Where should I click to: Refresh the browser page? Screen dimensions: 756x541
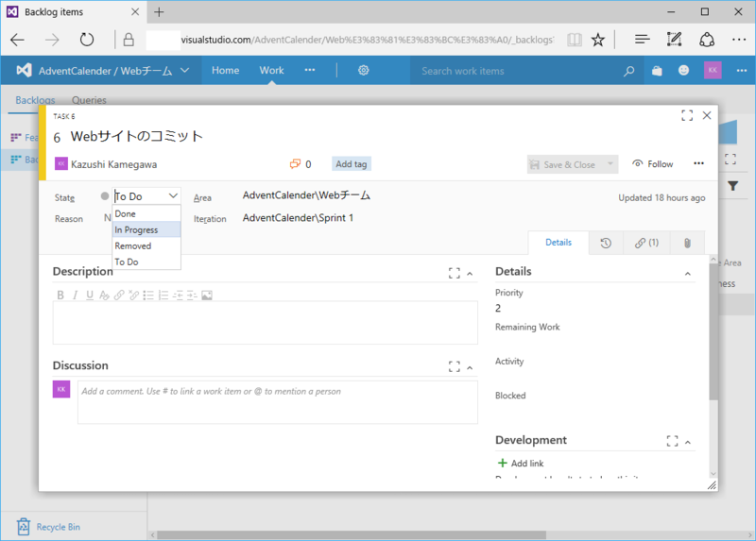point(87,40)
